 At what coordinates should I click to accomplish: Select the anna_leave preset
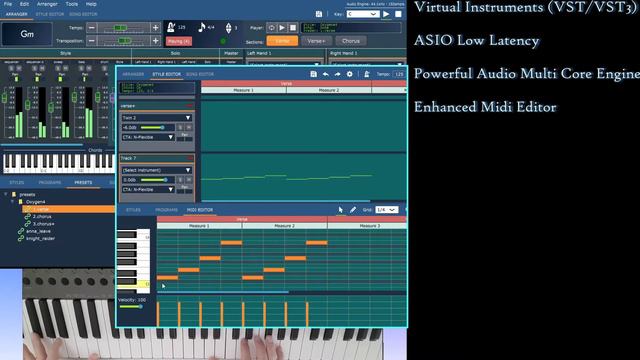point(38,231)
